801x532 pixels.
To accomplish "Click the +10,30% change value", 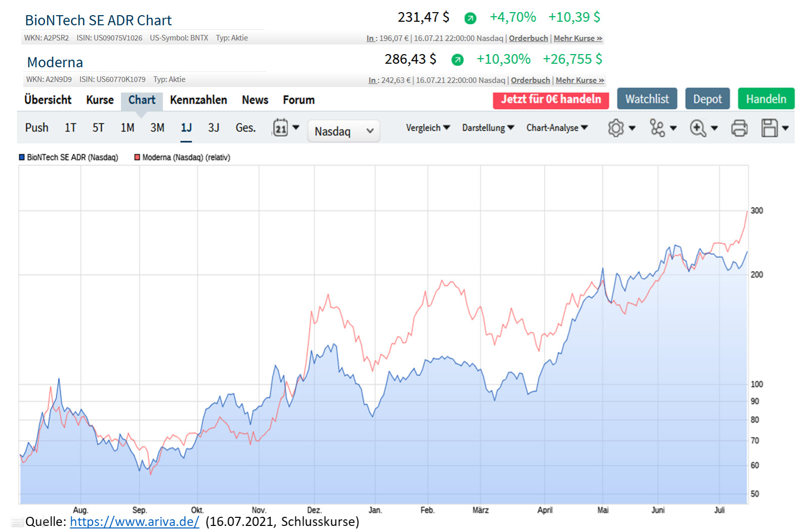I will tap(503, 59).
